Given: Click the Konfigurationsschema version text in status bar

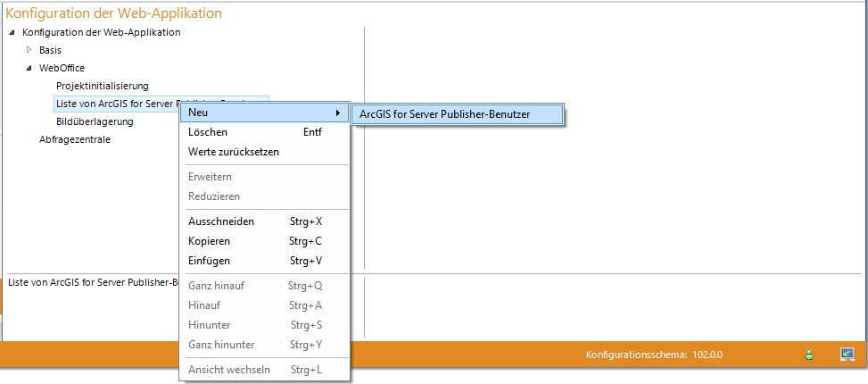Looking at the screenshot, I should [x=653, y=355].
